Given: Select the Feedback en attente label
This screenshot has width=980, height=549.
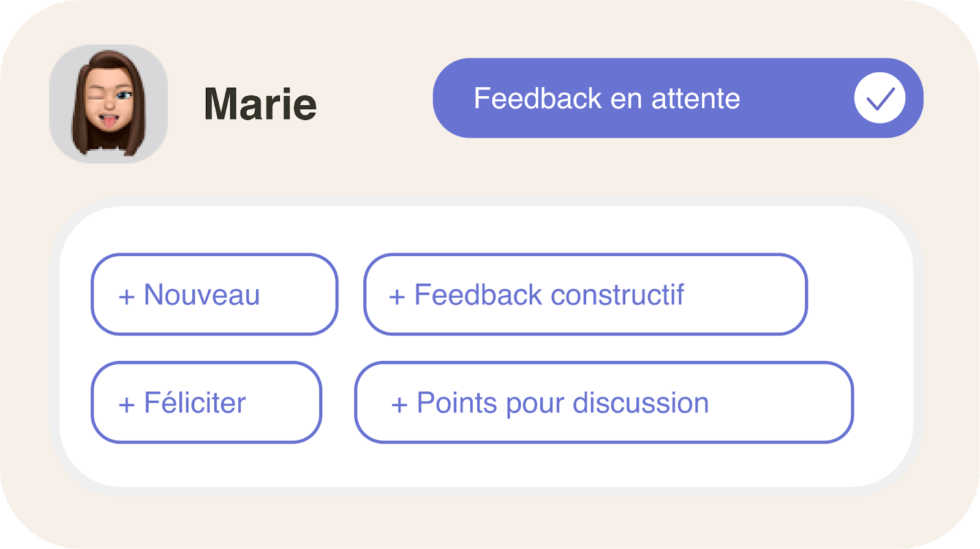Looking at the screenshot, I should pyautogui.click(x=606, y=97).
